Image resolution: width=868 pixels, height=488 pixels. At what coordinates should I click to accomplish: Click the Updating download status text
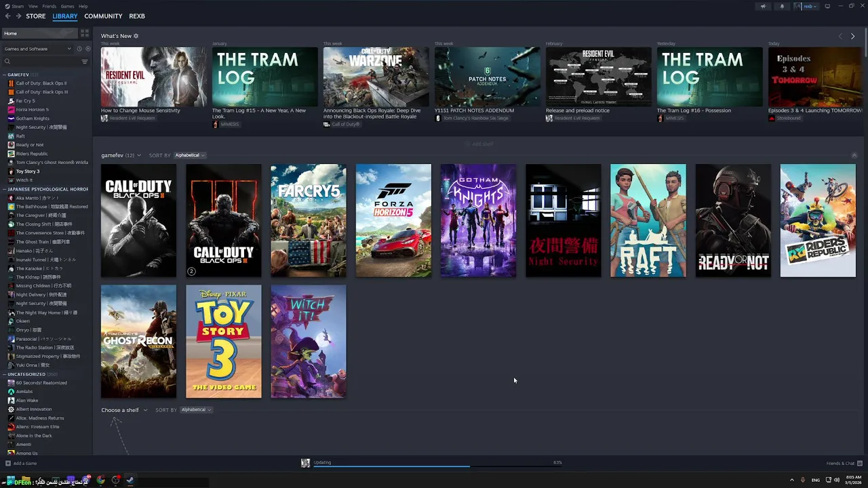click(x=322, y=462)
